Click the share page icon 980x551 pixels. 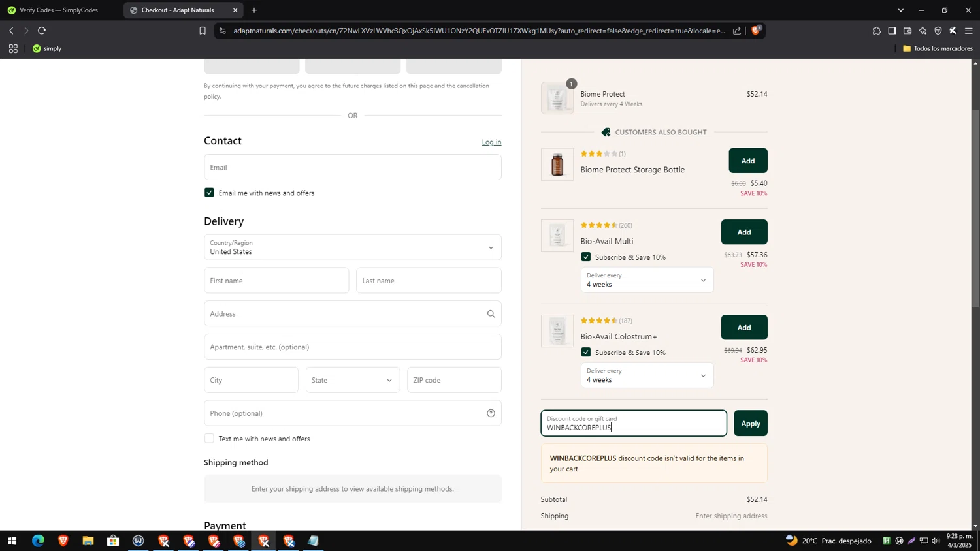click(737, 31)
